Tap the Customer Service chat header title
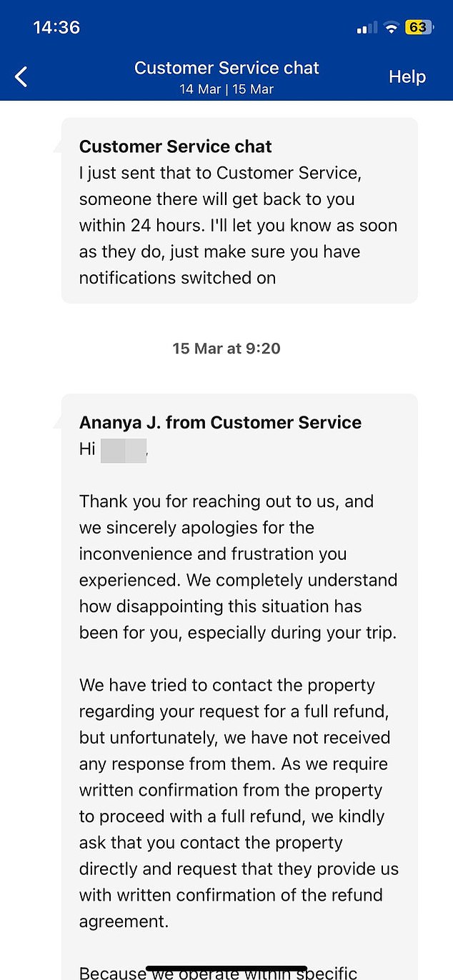Viewport: 453px width, 980px height. click(226, 67)
